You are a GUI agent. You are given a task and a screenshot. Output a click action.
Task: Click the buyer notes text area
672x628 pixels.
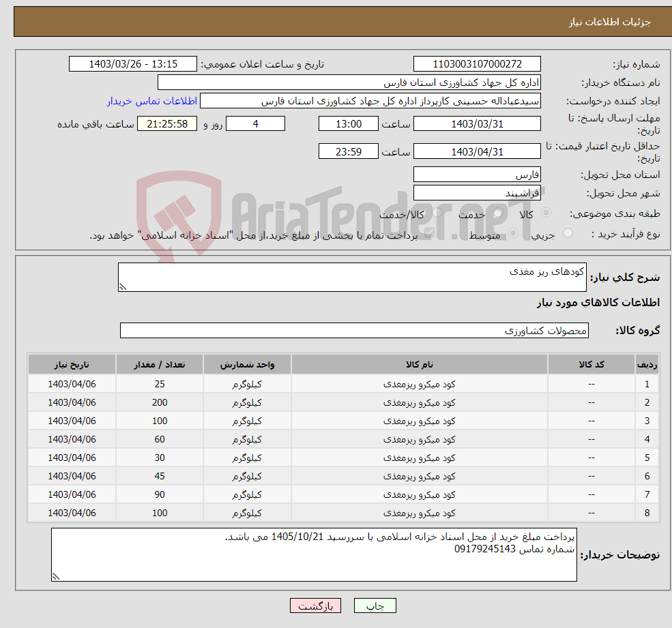tap(314, 555)
